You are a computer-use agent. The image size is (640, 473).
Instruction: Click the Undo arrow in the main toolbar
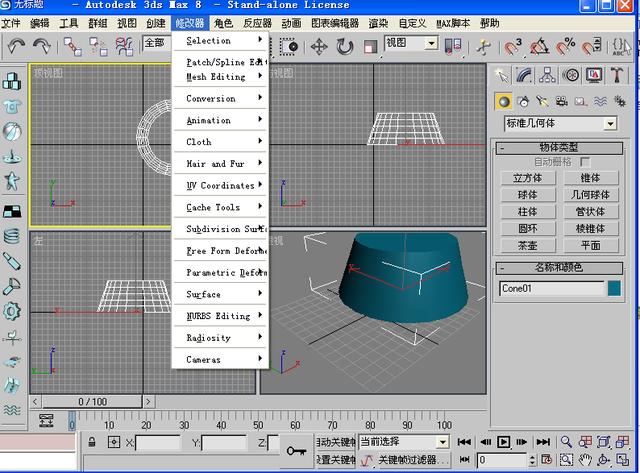[16, 46]
